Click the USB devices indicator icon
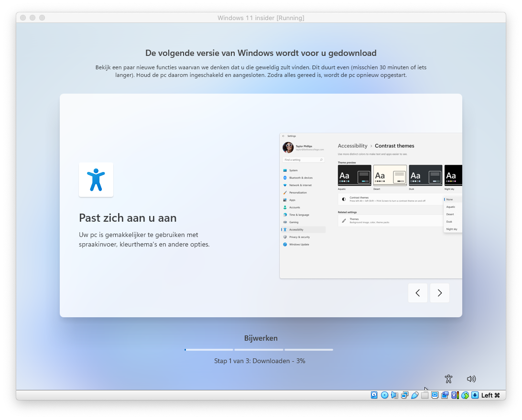The image size is (522, 420). click(414, 395)
